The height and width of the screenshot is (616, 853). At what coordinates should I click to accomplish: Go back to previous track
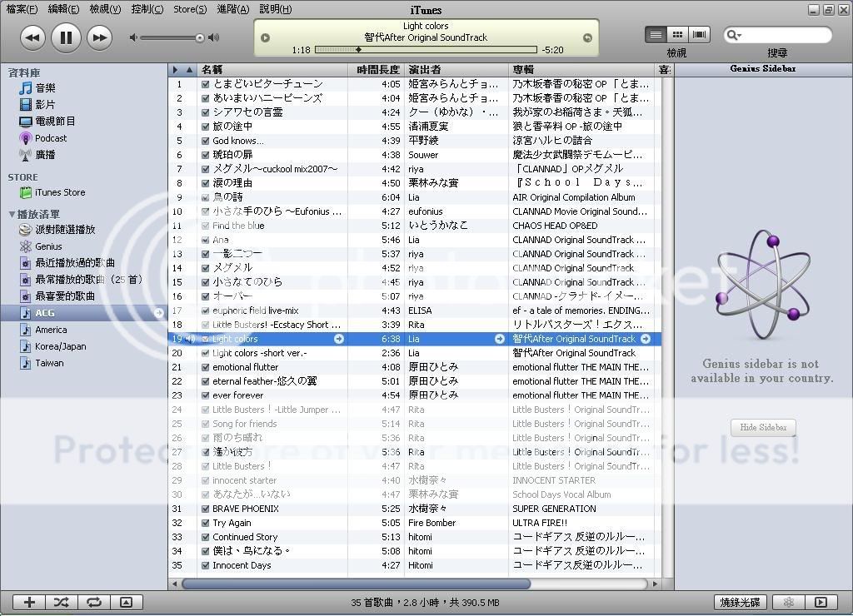tap(32, 37)
